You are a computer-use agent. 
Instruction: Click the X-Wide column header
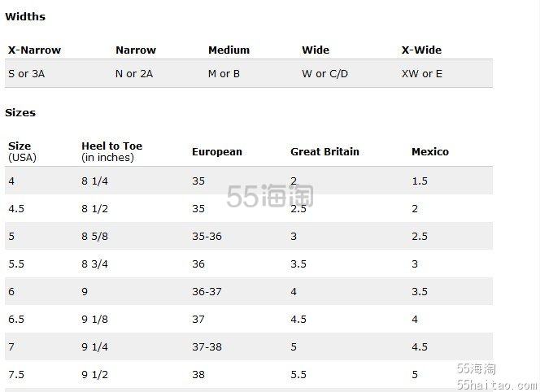(x=421, y=50)
